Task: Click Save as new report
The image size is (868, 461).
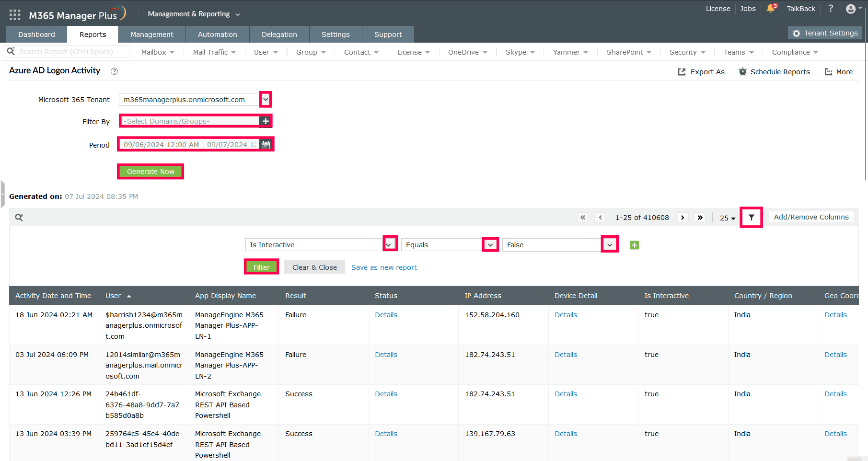Action: click(x=383, y=267)
